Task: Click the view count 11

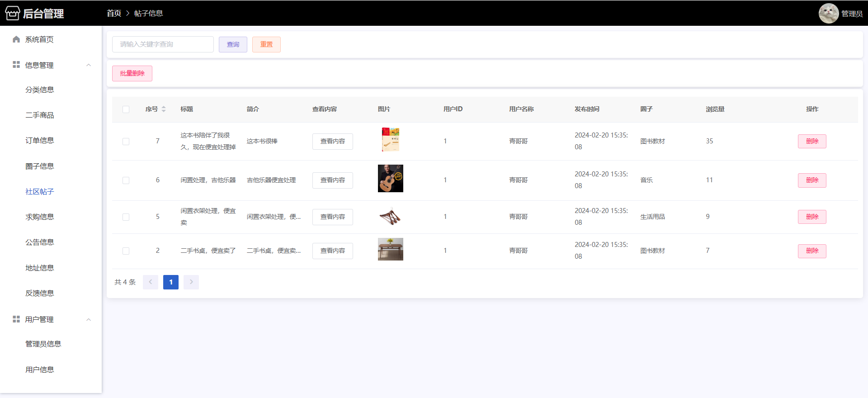Action: [x=709, y=180]
